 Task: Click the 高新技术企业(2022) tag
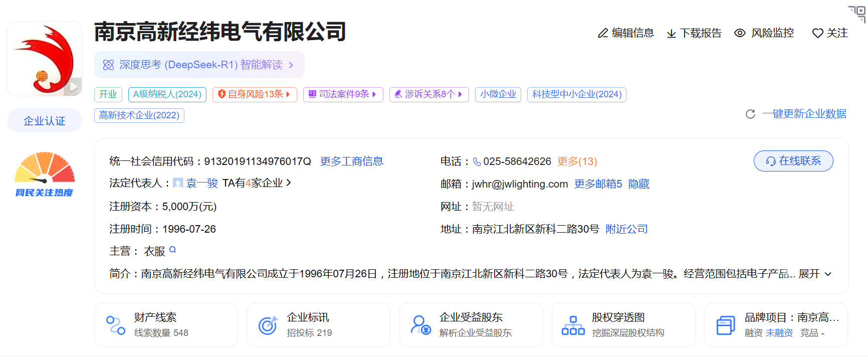[139, 115]
